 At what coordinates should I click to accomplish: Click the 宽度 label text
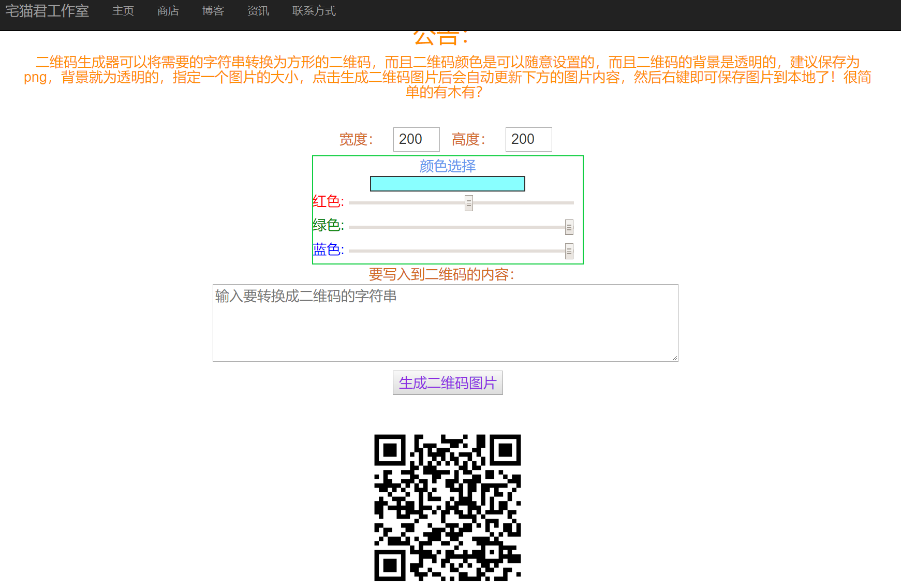[356, 139]
